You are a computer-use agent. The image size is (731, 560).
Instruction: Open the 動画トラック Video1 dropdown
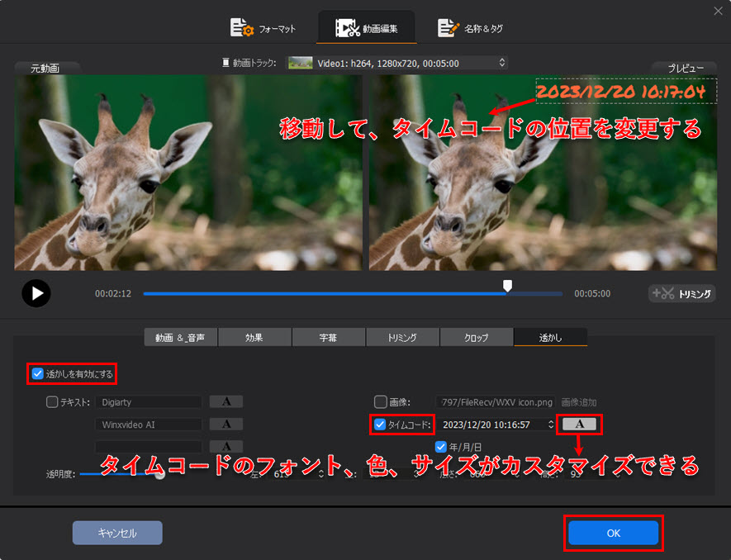click(396, 63)
